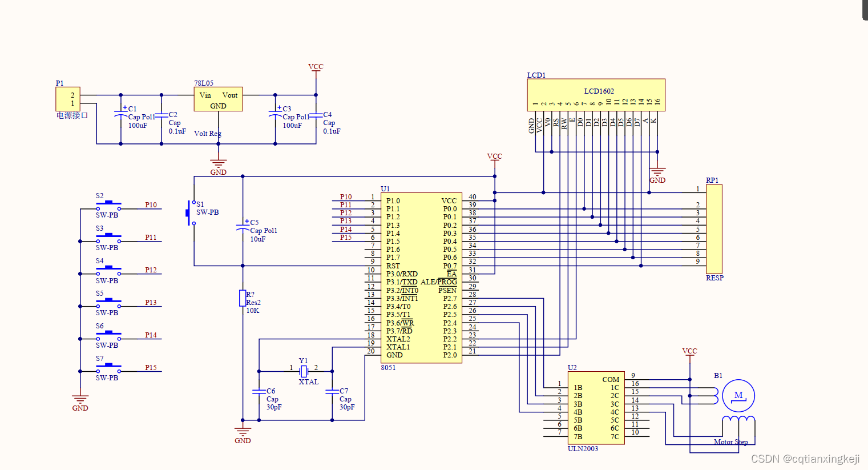Screen dimensions: 868x470
Task: Click the 78L05 voltage regulator block
Action: (219, 99)
